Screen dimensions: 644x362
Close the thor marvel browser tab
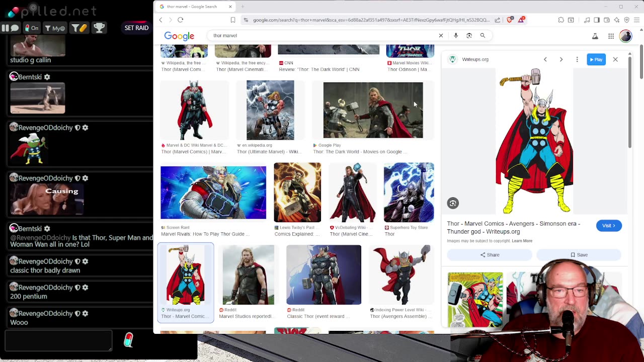[x=230, y=7]
